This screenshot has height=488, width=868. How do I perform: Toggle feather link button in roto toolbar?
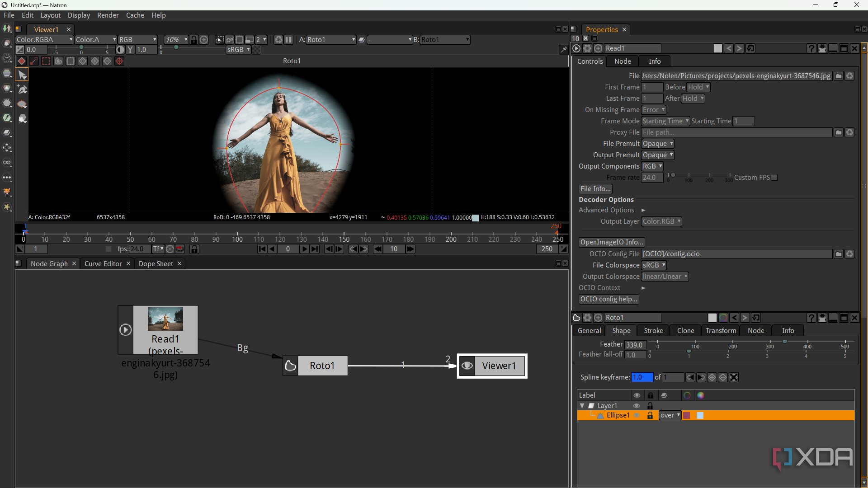[x=34, y=61]
